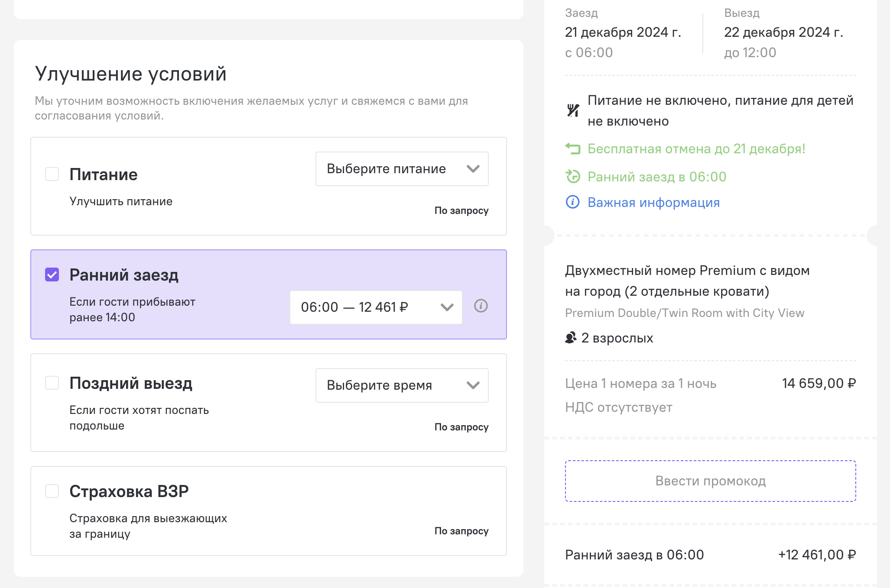Viewport: 890px width, 588px height.
Task: Tick the Страховка ВЗР checkbox
Action: click(x=52, y=491)
